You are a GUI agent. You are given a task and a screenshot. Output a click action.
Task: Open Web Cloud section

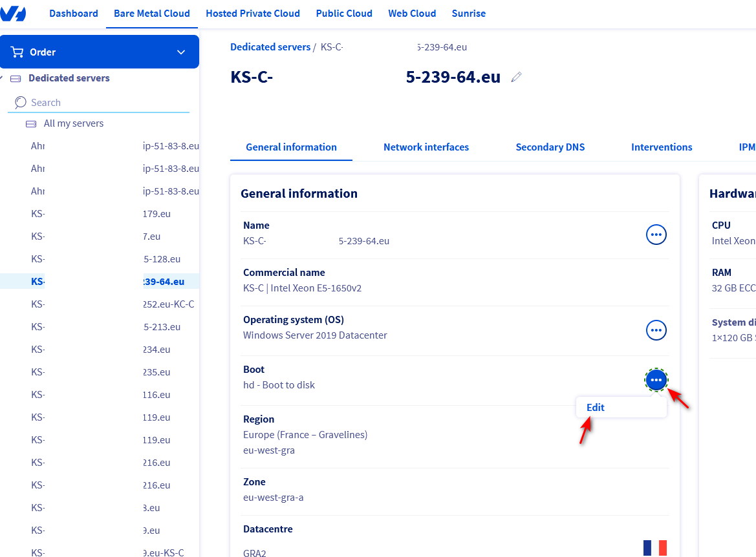coord(412,14)
